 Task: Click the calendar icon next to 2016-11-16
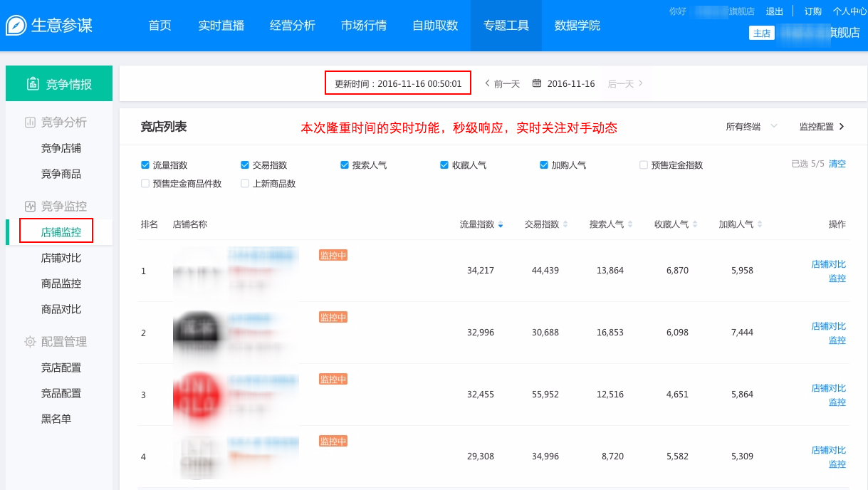[538, 83]
